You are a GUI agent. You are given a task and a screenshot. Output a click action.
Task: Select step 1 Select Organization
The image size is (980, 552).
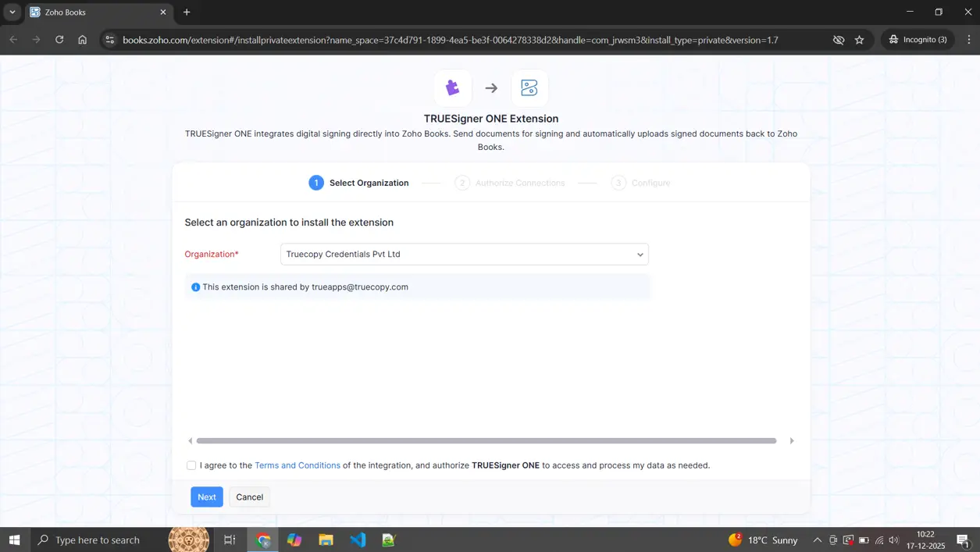coord(358,183)
